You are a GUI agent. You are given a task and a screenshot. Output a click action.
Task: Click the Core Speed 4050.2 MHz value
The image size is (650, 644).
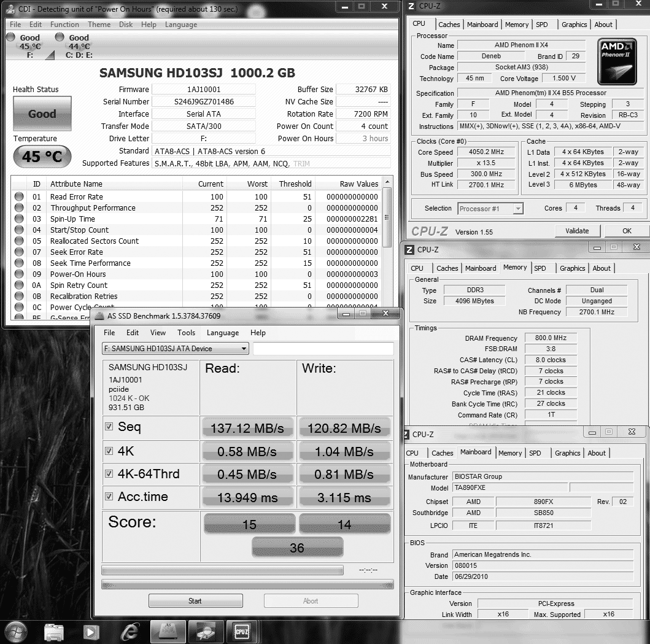tap(486, 152)
